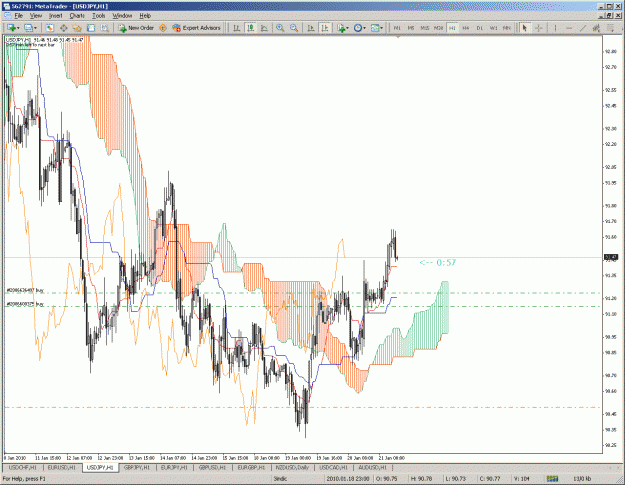Click the connection status bars indicator
Viewport: 625px width, 485px height.
tap(552, 479)
